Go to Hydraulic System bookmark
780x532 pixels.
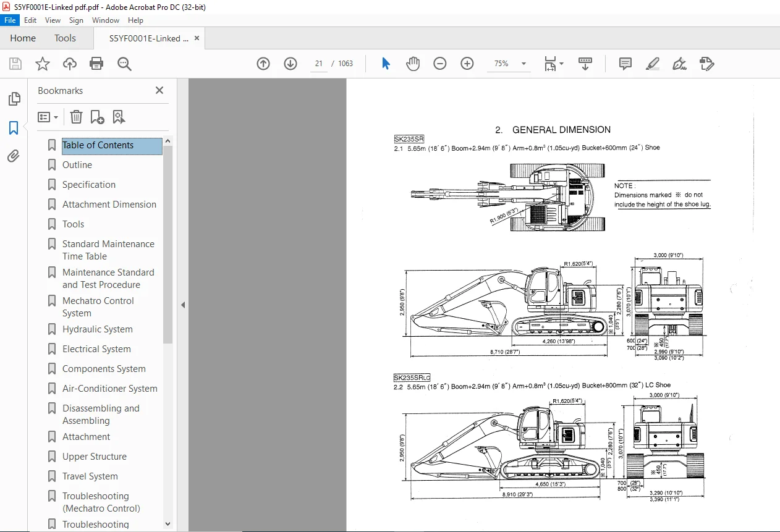(x=98, y=329)
